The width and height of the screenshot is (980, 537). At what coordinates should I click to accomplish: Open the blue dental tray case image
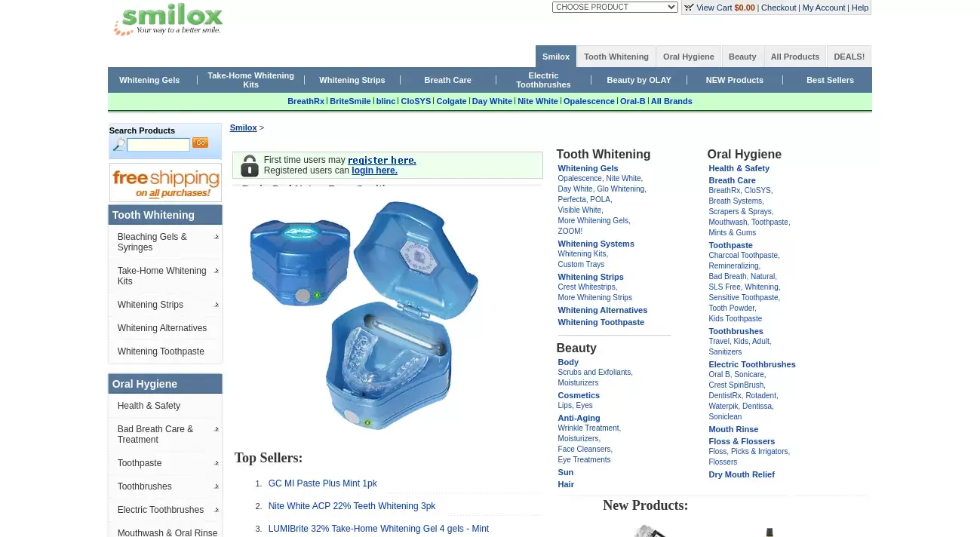(x=364, y=315)
